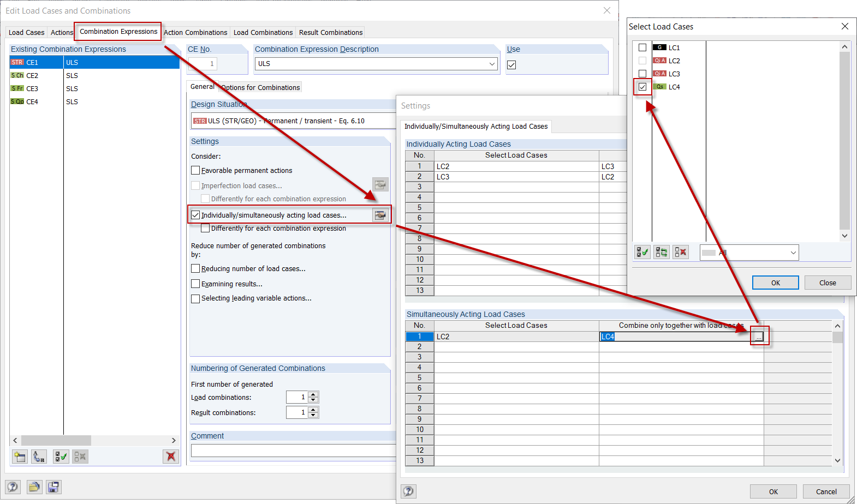Close the Select Load Cases dialog with X
The height and width of the screenshot is (504, 857).
click(x=845, y=26)
